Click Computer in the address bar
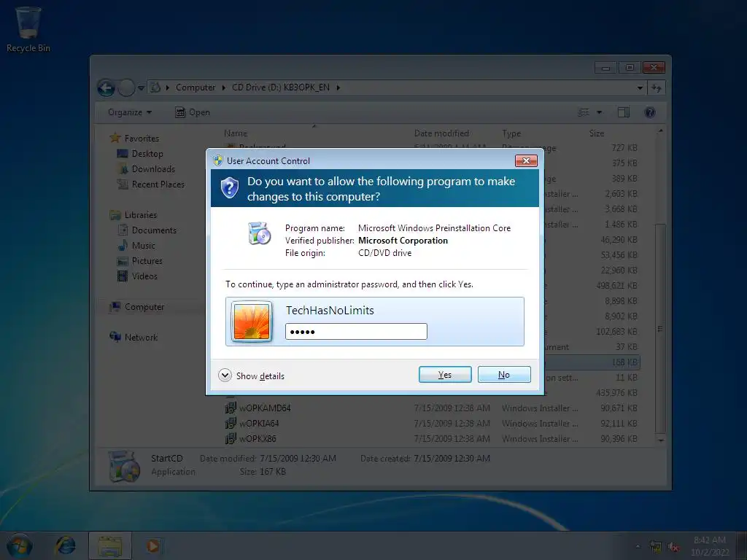 pos(196,87)
